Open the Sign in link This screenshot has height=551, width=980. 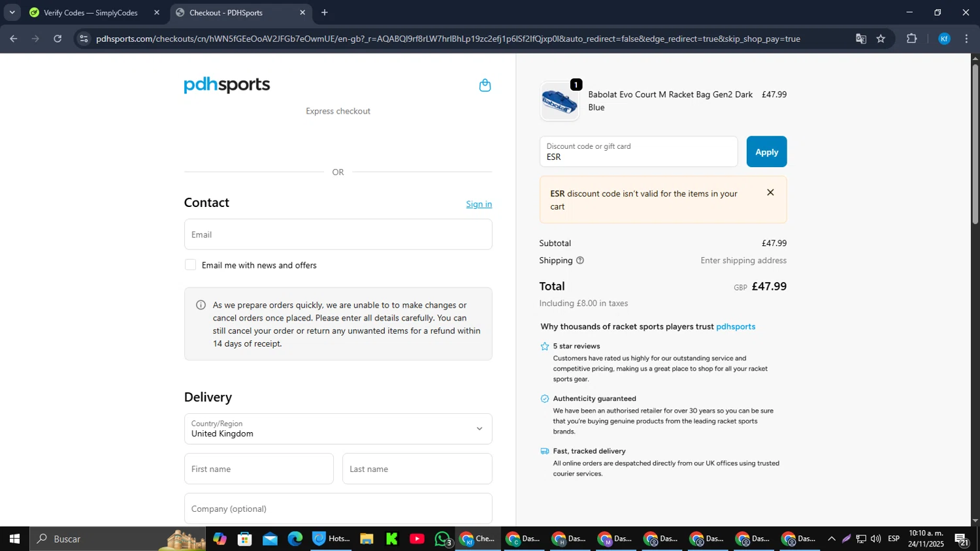coord(479,204)
